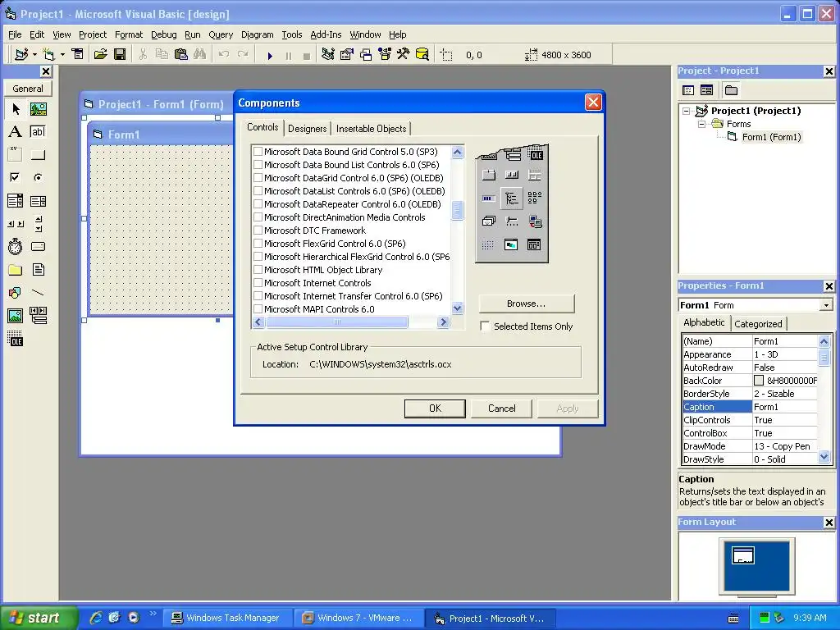
Task: Click components list scroll right arrow
Action: tap(443, 322)
